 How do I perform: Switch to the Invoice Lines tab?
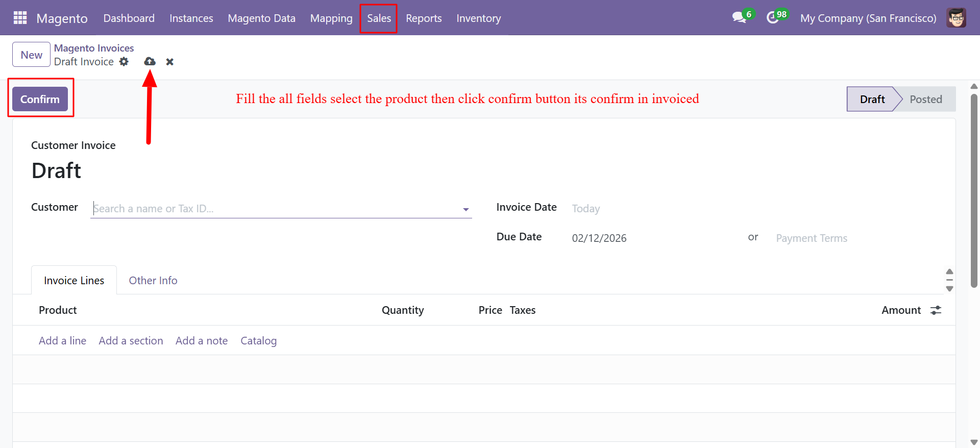74,280
